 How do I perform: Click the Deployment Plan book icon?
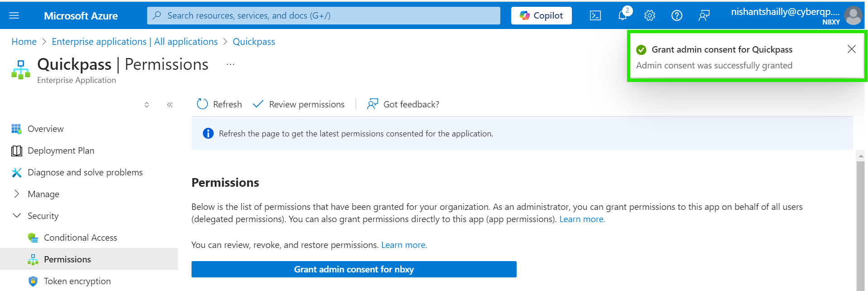[17, 150]
